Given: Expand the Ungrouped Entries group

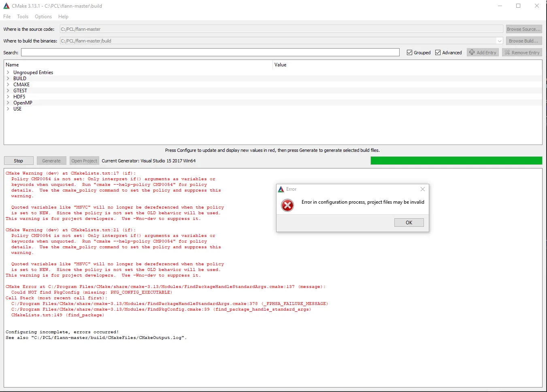Looking at the screenshot, I should 8,72.
